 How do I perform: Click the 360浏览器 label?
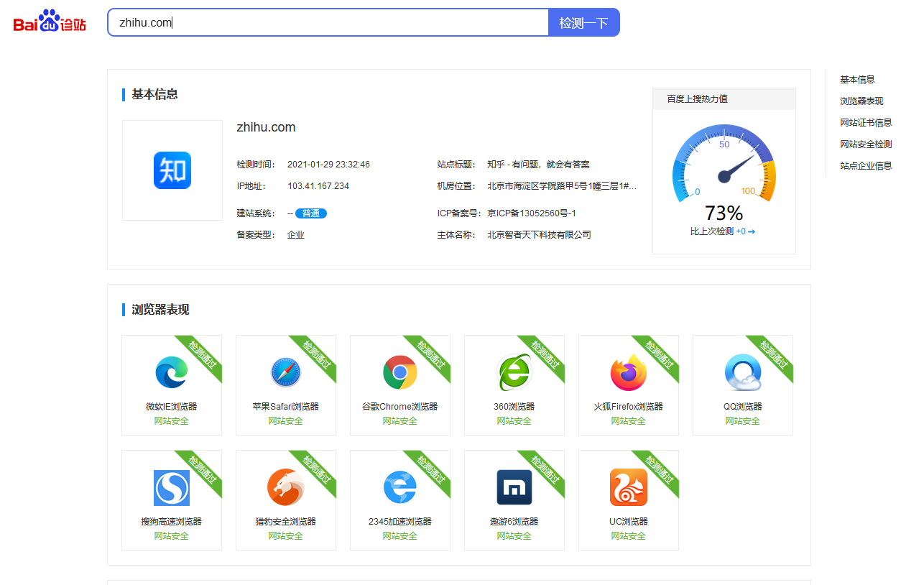pyautogui.click(x=514, y=407)
